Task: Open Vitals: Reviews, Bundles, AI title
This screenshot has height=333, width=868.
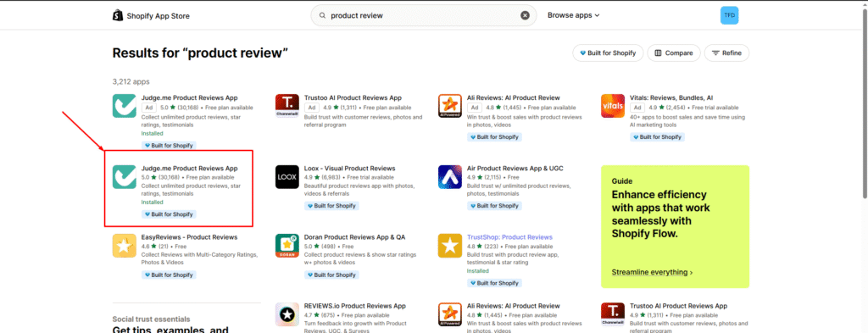Action: pyautogui.click(x=671, y=98)
